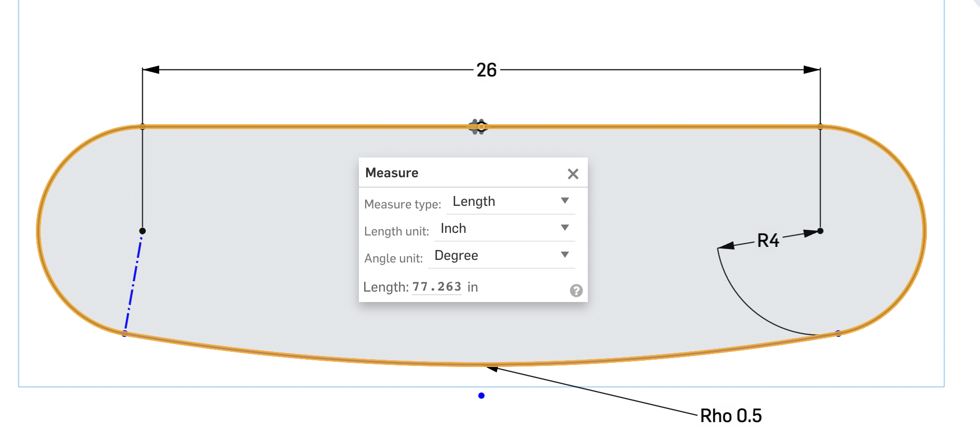
Task: Click the left arc center point
Action: click(142, 231)
